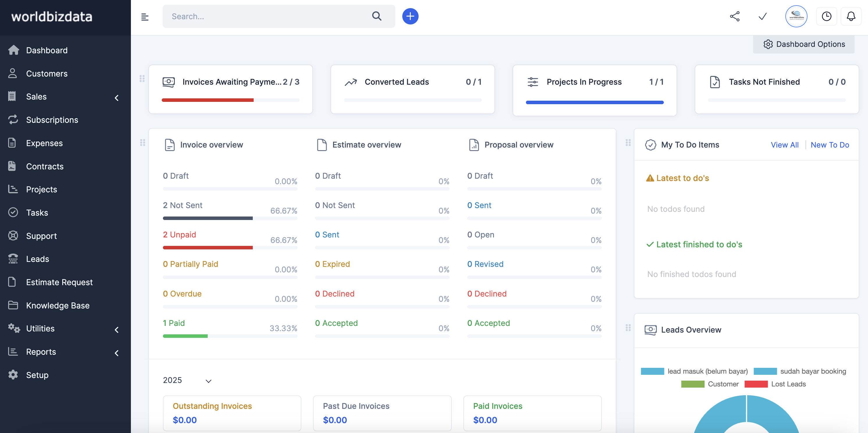Click the Tasks Not Finished stat card
The height and width of the screenshot is (433, 868).
click(777, 89)
